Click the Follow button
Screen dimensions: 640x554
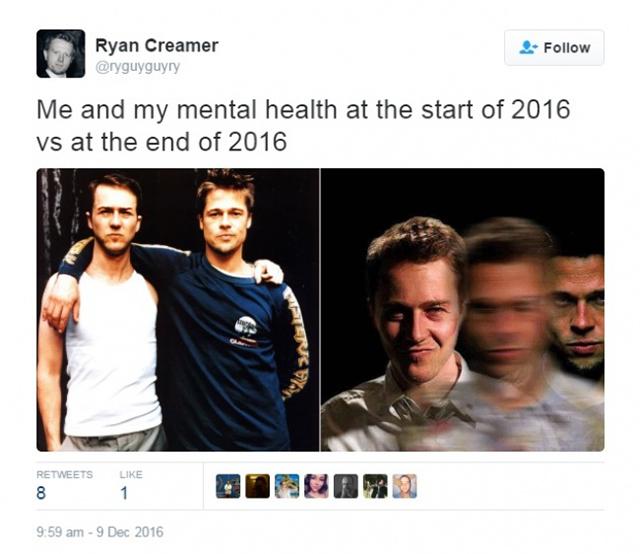tap(554, 47)
